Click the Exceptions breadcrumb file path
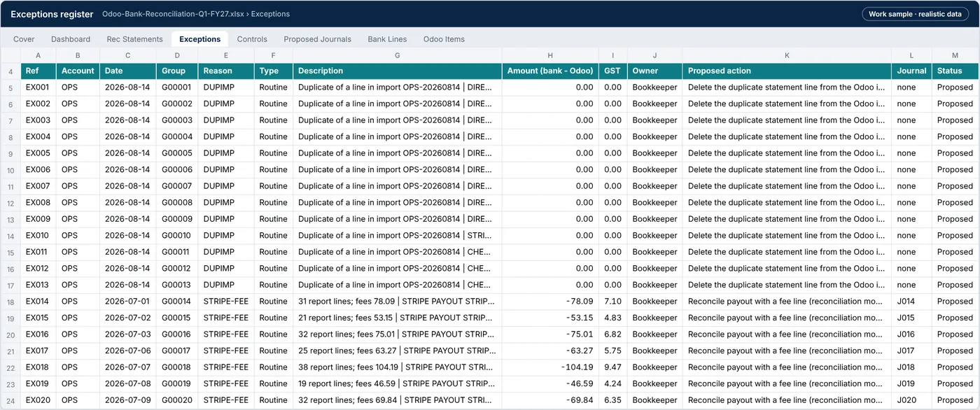 tap(196, 14)
